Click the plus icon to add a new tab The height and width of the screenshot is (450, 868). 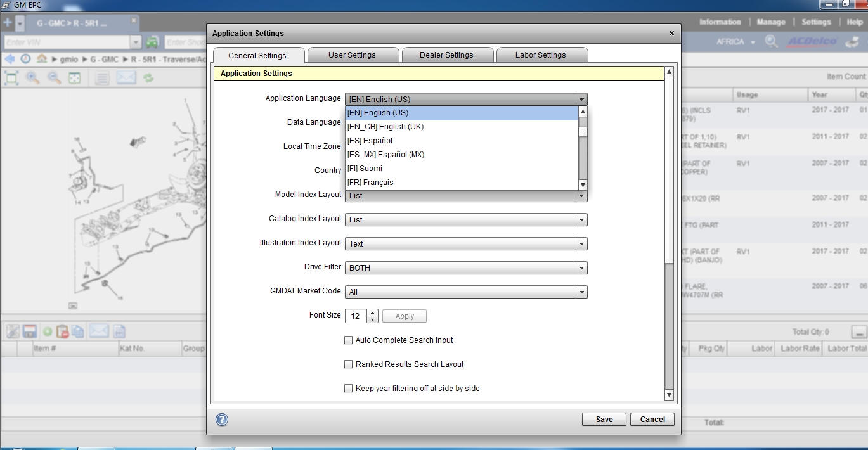(7, 23)
